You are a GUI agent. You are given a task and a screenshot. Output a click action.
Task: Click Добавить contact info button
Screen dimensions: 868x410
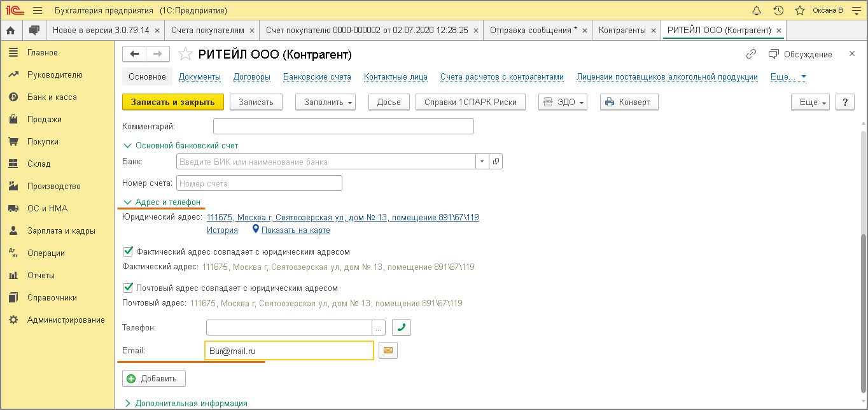153,378
